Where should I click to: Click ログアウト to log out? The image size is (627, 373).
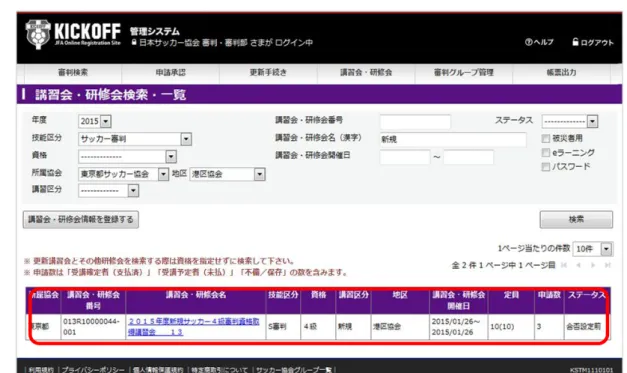pyautogui.click(x=593, y=42)
